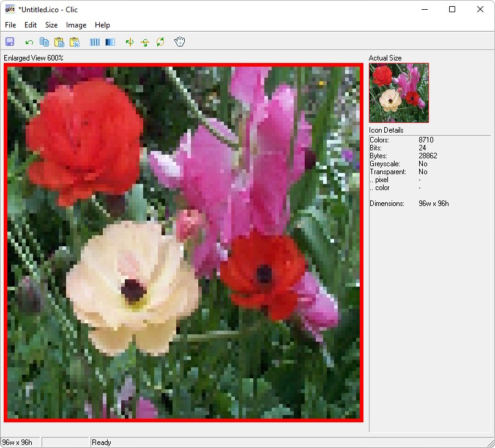Open the Size menu
Viewport: 495px width, 448px height.
[51, 25]
